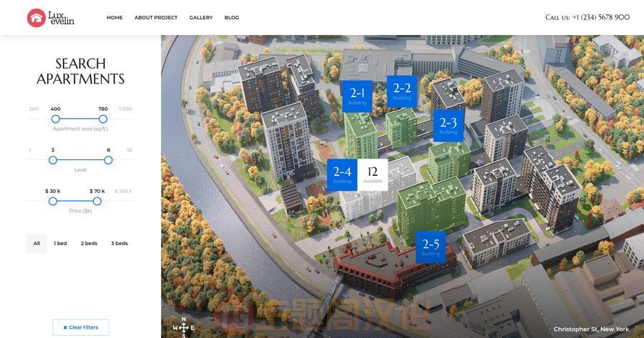Select Building 2-5 marker on the map
Image resolution: width=644 pixels, height=338 pixels.
coord(431,247)
